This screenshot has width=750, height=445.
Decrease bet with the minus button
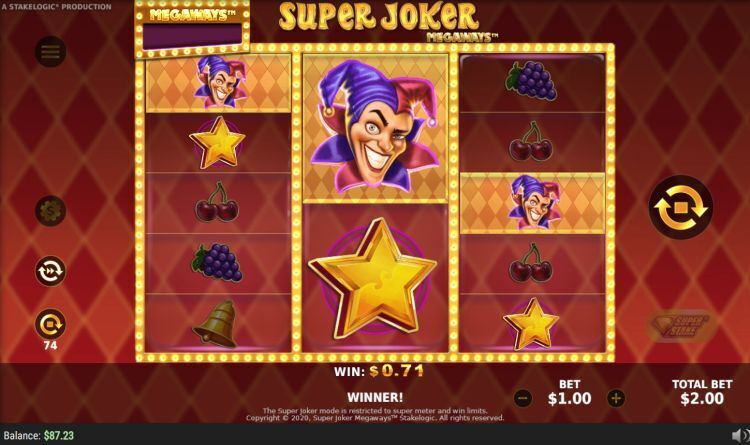(x=523, y=398)
